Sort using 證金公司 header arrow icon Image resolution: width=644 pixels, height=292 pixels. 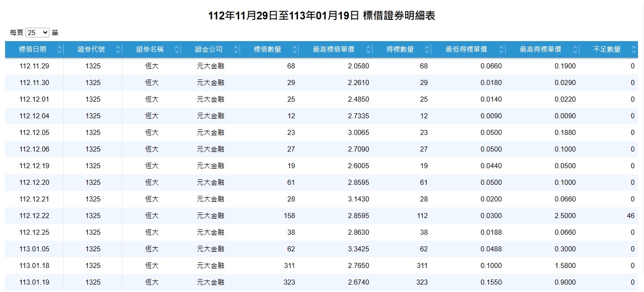236,49
